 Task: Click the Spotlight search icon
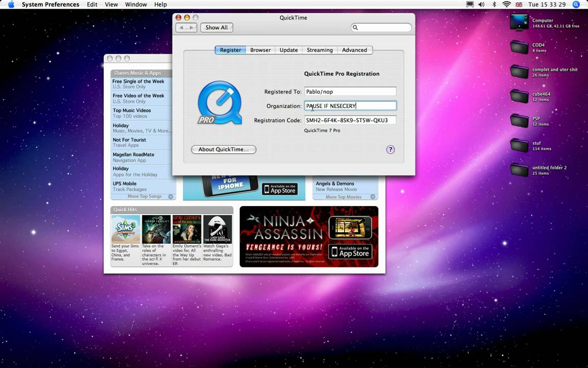576,5
